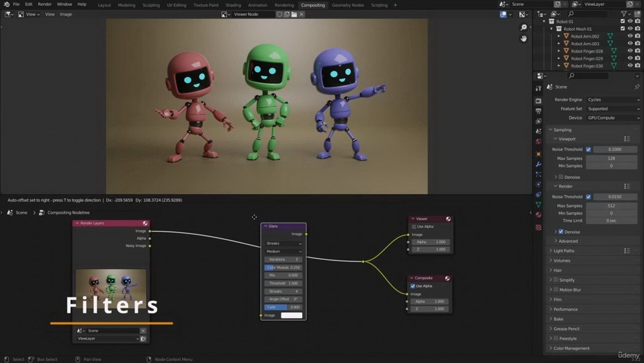The width and height of the screenshot is (644, 363).
Task: Switch to the Shading workspace tab
Action: [233, 5]
